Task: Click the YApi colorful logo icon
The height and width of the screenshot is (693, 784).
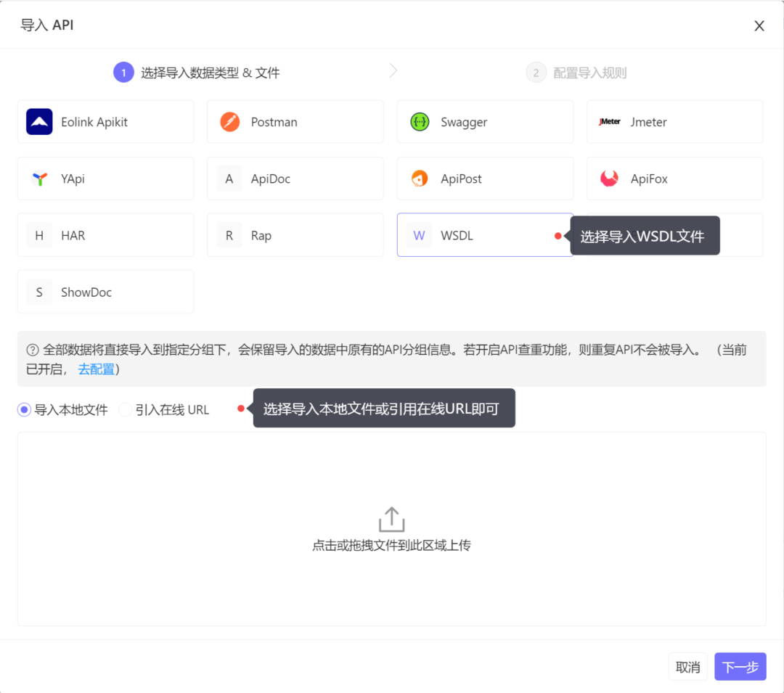Action: (39, 179)
